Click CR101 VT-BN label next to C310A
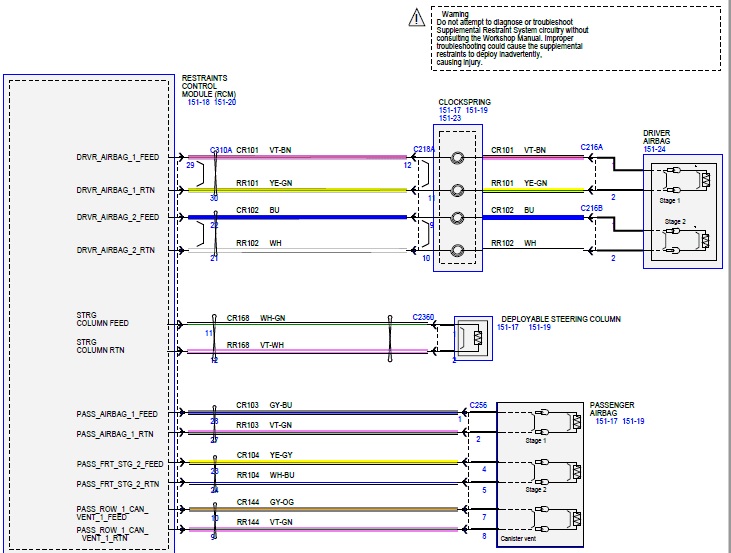731x553 pixels. point(263,150)
